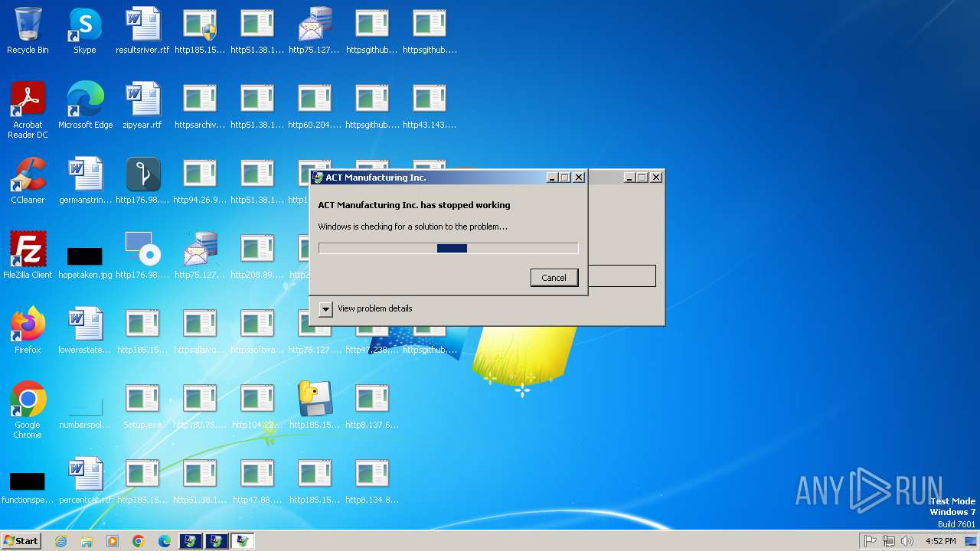
Task: Expand View problem details
Action: [x=325, y=308]
